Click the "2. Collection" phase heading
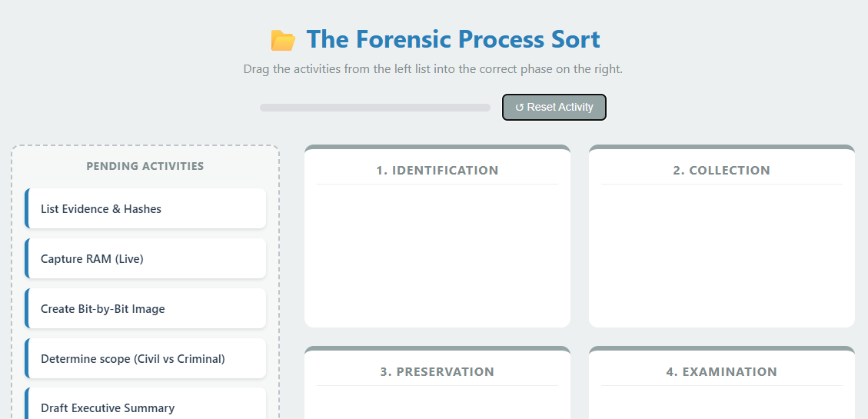 tap(721, 171)
